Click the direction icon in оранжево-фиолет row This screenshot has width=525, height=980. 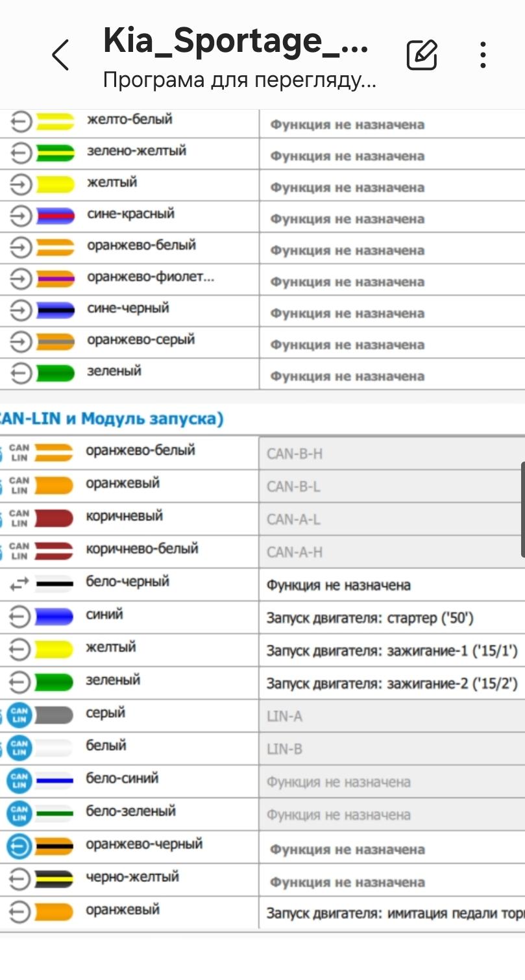(21, 279)
